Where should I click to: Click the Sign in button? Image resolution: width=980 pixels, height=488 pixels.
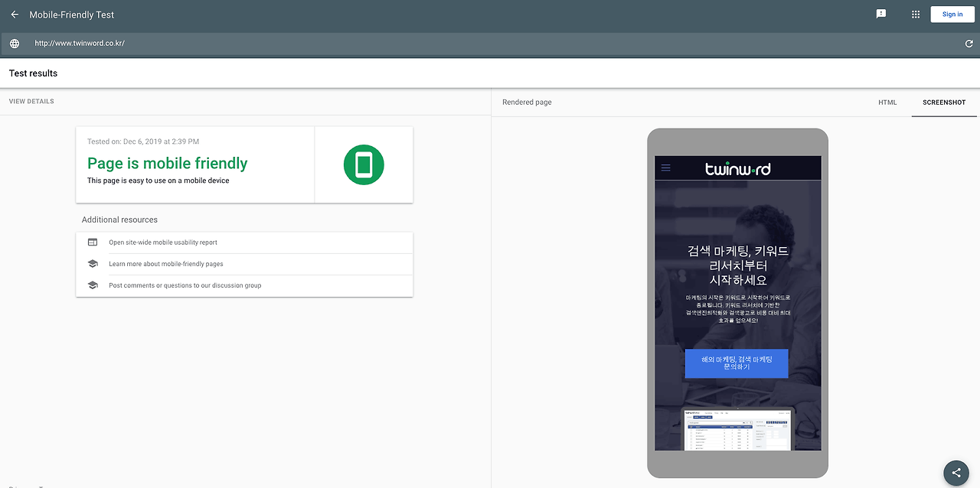(x=952, y=14)
